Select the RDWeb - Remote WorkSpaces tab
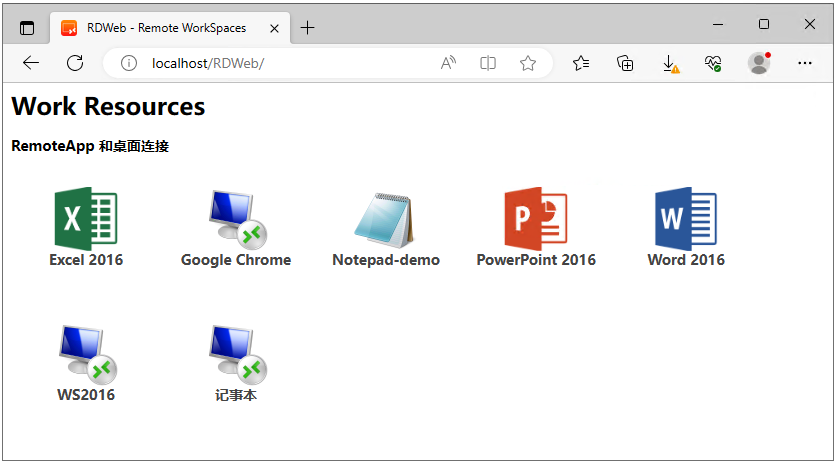836x463 pixels. (x=170, y=28)
